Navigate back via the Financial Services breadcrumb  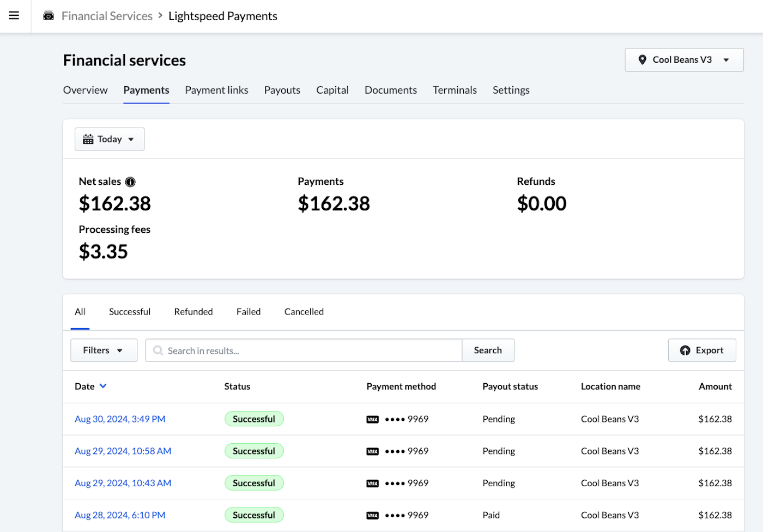coord(107,16)
